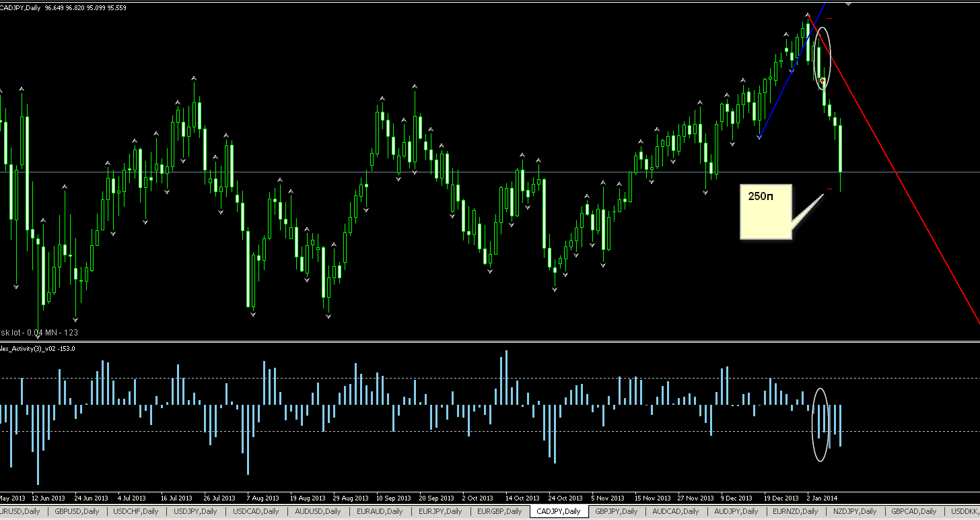Image resolution: width=980 pixels, height=520 pixels.
Task: Select the AUDJPY,Daily chart tab
Action: [x=736, y=512]
